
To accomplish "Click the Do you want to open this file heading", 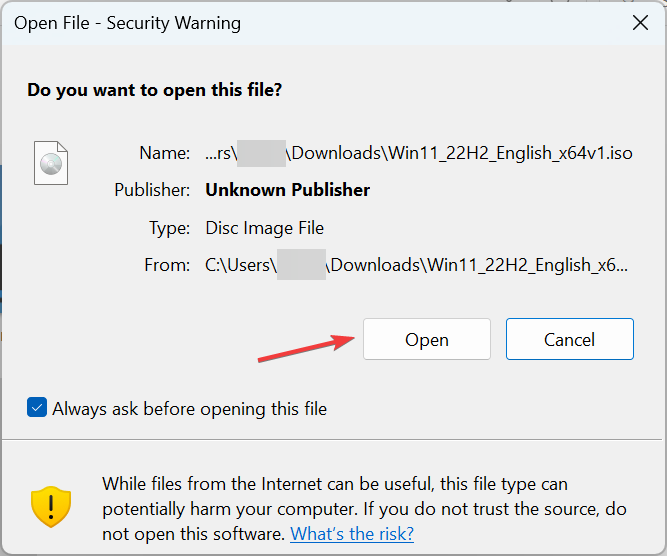I will coord(154,90).
